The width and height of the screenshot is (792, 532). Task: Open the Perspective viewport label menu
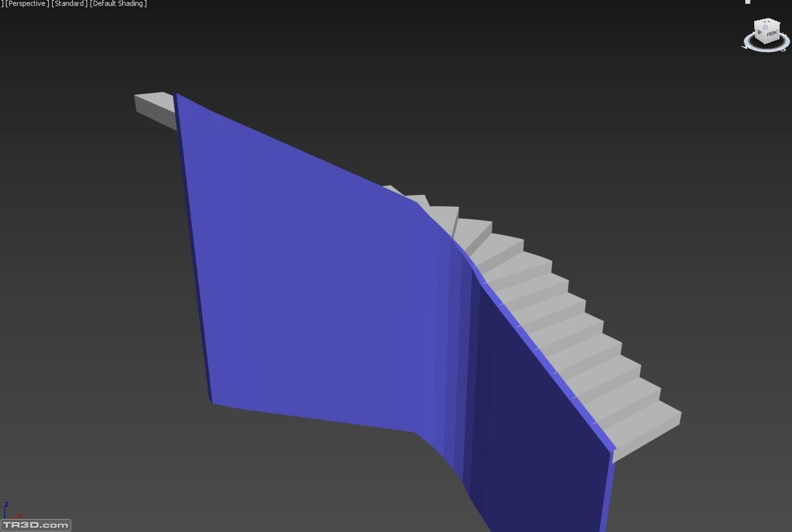click(26, 4)
